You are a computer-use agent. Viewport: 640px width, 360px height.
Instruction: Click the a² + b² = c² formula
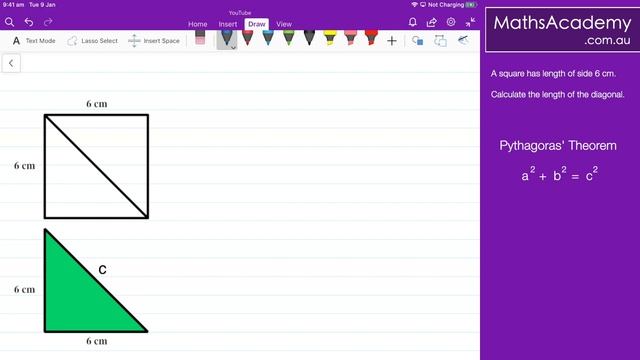pos(560,174)
